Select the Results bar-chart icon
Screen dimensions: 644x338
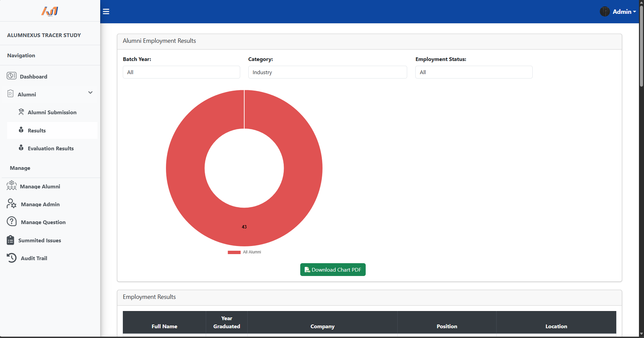click(x=21, y=130)
